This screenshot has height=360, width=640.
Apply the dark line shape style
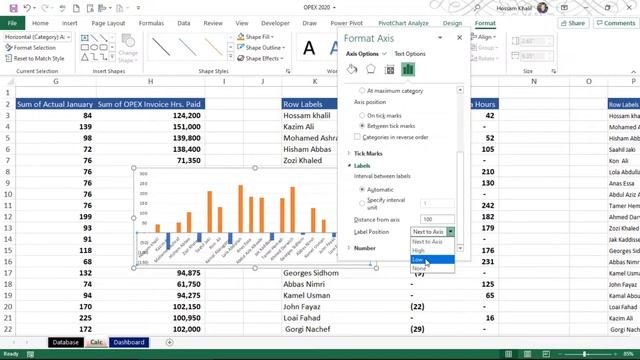click(x=161, y=47)
